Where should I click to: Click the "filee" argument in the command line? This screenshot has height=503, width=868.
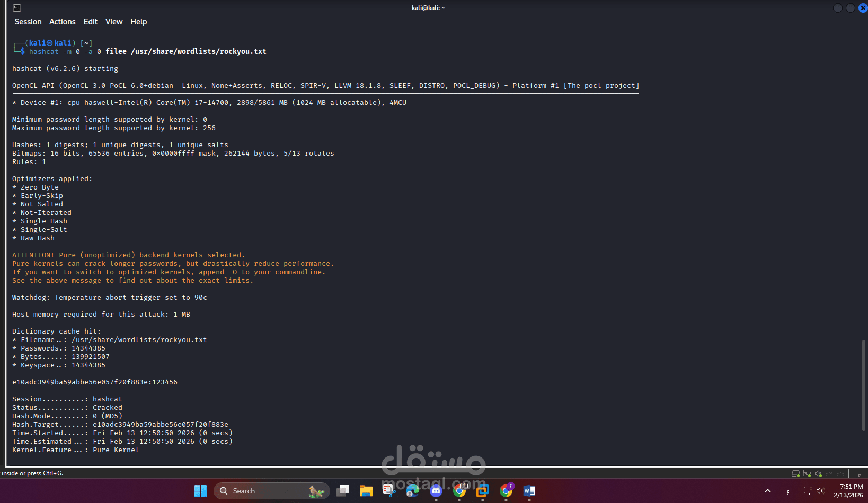pyautogui.click(x=116, y=52)
